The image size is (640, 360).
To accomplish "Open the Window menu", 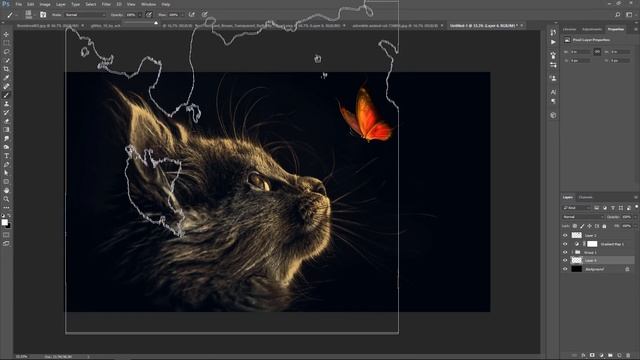I will [x=149, y=4].
